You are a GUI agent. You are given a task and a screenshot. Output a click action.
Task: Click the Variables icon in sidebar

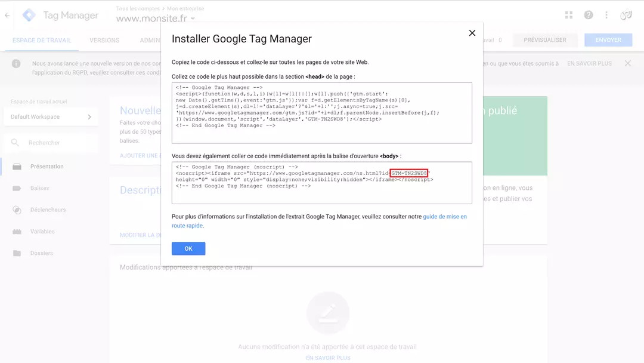click(17, 232)
